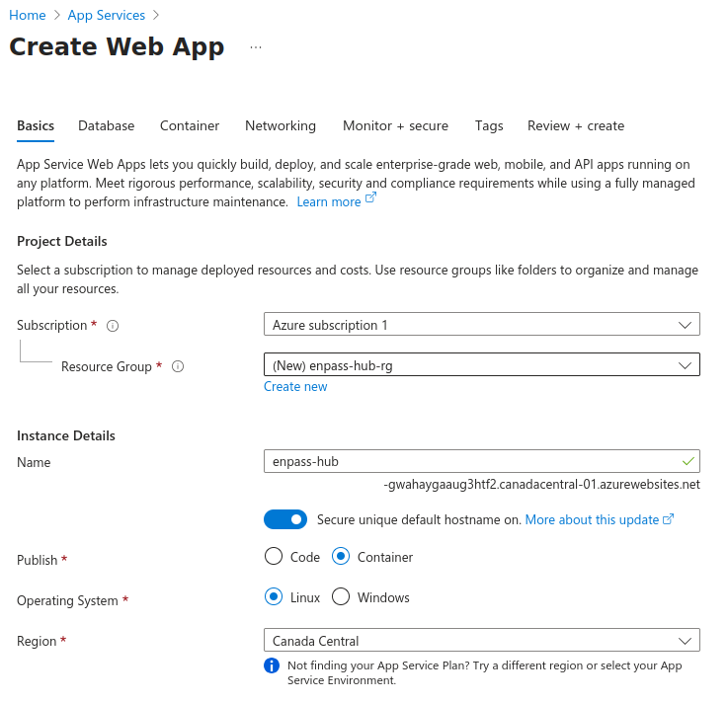The width and height of the screenshot is (728, 703).
Task: Click the Instance Details heading
Action: [66, 435]
